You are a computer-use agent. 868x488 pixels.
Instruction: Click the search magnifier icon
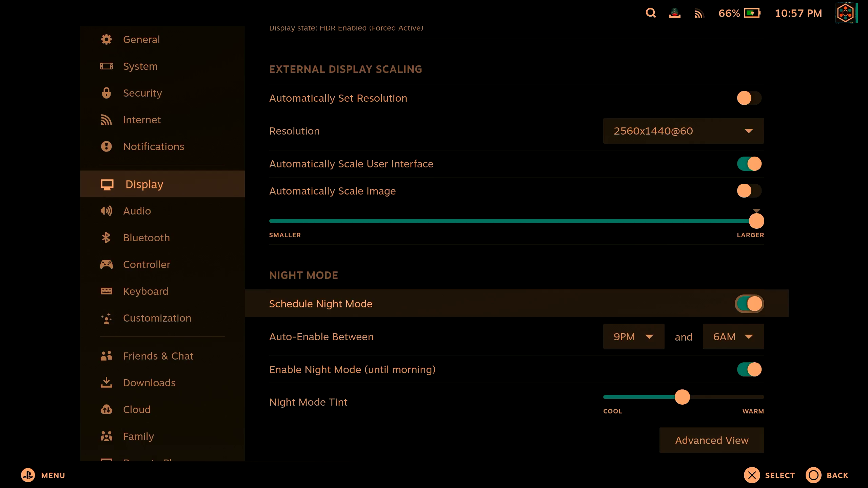point(651,13)
